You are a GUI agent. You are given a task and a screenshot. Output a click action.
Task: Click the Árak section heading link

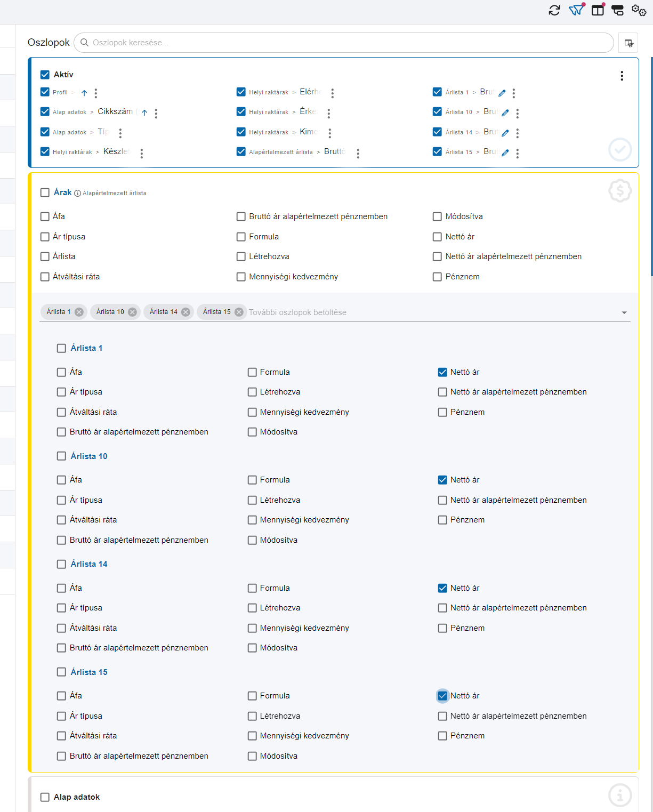click(62, 192)
